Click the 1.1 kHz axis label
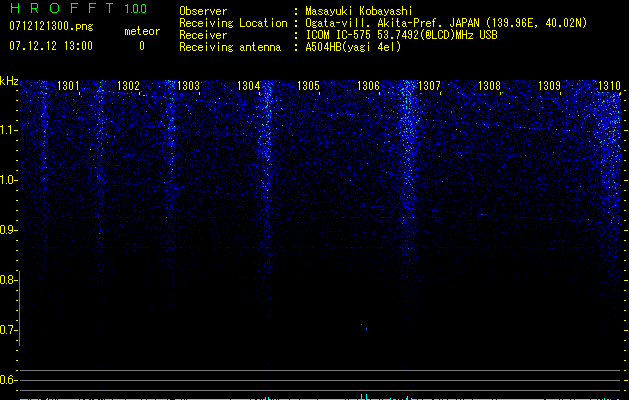The height and width of the screenshot is (400, 629). [8, 130]
